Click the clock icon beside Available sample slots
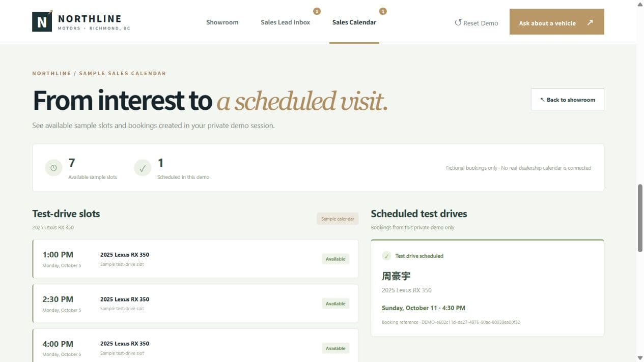The width and height of the screenshot is (644, 362). click(53, 168)
